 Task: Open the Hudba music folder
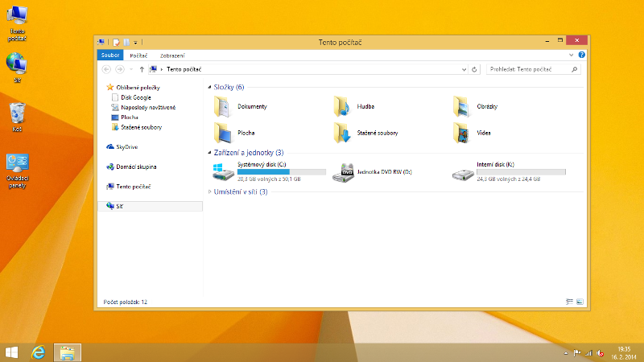pyautogui.click(x=343, y=106)
